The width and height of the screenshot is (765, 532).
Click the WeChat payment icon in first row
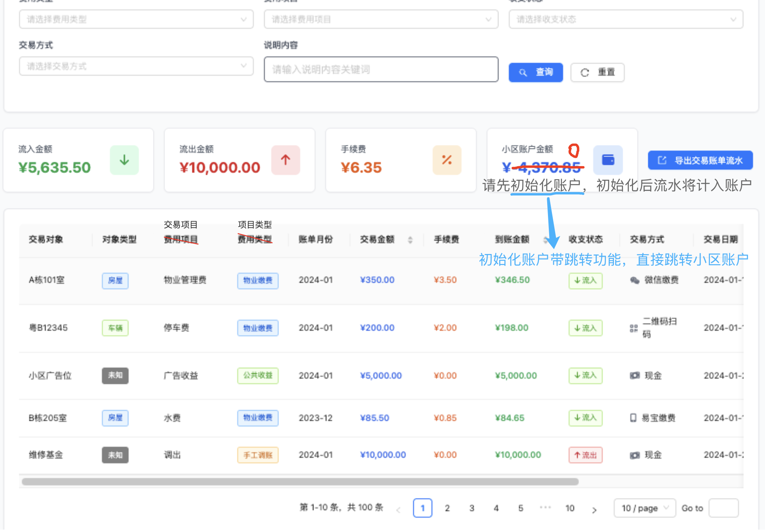tap(634, 280)
